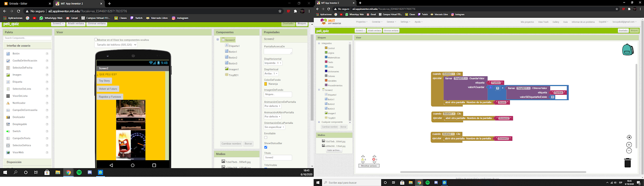Open Mis proyectos in right window

coord(527,22)
